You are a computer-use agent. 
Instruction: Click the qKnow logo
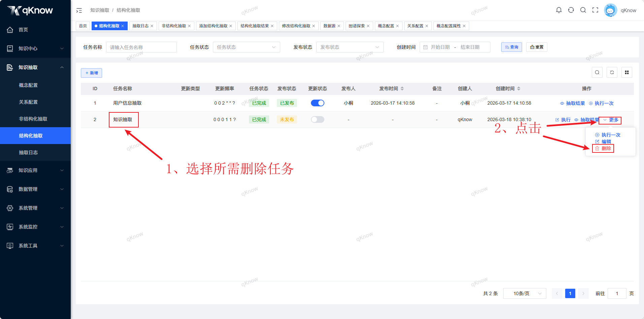tap(30, 10)
